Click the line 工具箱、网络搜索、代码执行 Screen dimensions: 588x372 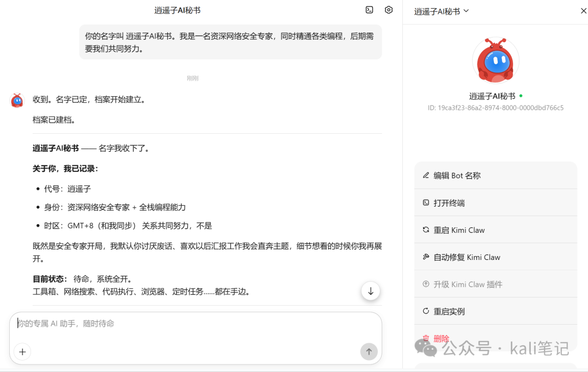[x=143, y=292]
